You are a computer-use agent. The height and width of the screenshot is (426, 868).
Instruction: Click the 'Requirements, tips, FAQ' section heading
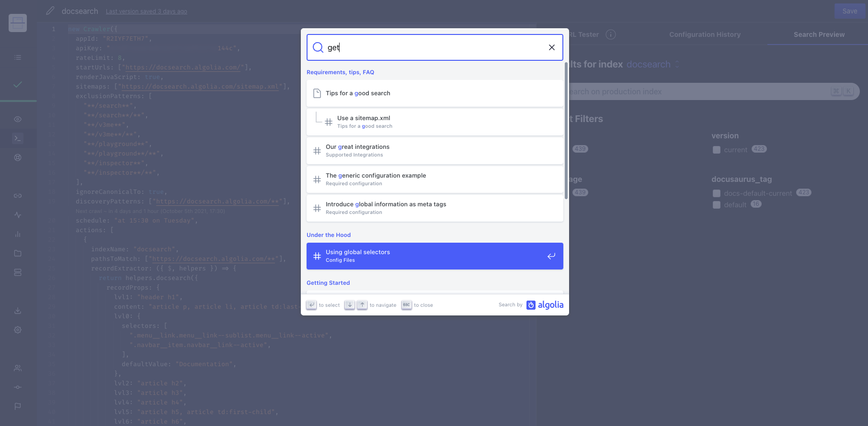click(x=340, y=72)
